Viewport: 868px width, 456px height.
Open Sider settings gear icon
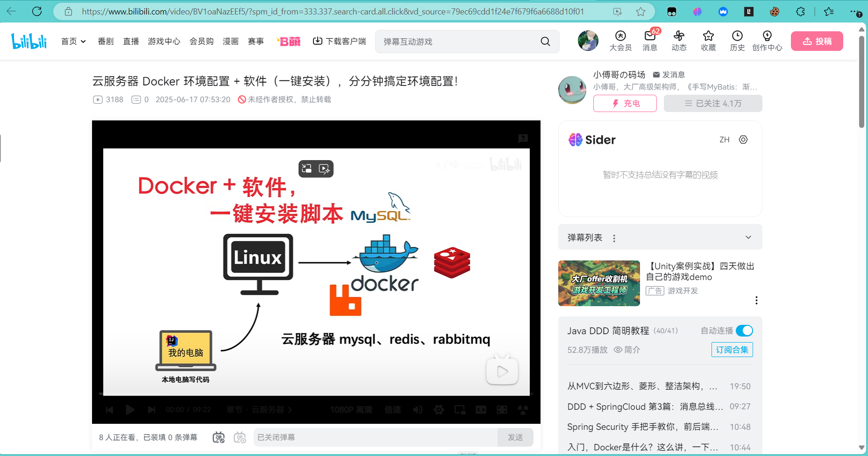tap(743, 140)
